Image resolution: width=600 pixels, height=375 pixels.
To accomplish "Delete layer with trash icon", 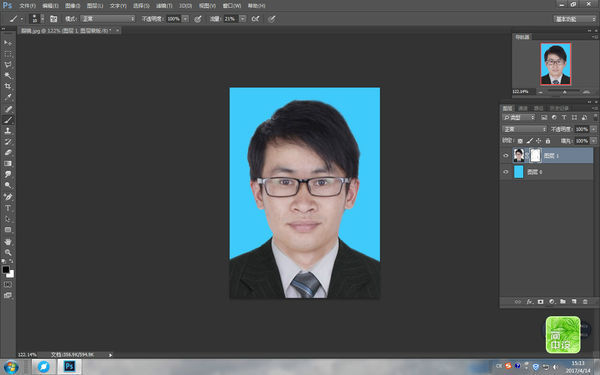I will click(585, 302).
